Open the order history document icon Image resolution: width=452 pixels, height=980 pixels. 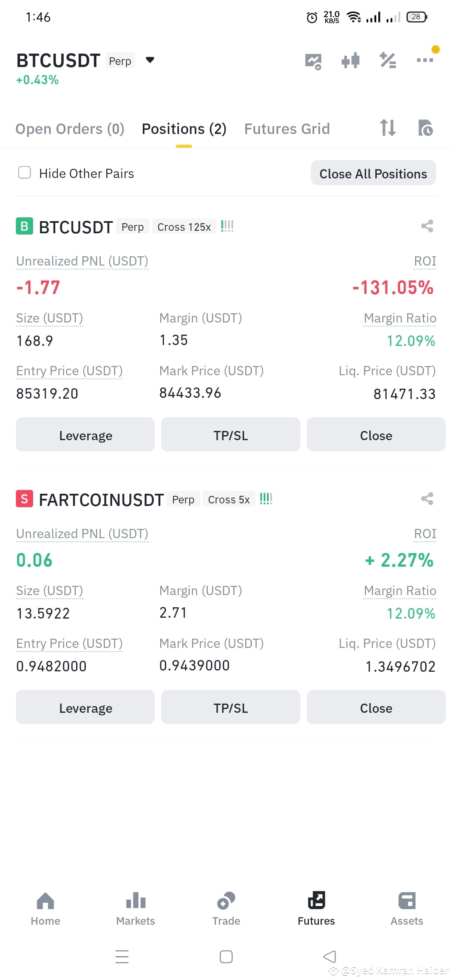tap(426, 128)
